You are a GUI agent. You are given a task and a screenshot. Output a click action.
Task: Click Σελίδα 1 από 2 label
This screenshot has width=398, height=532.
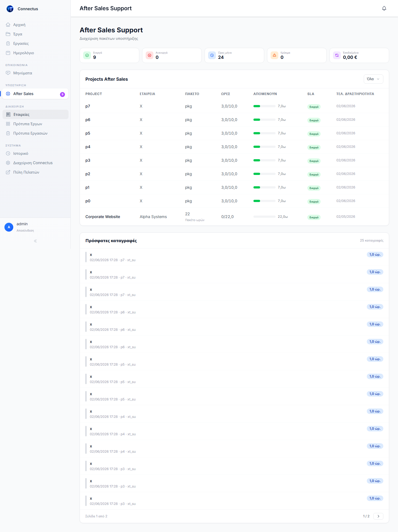96,516
